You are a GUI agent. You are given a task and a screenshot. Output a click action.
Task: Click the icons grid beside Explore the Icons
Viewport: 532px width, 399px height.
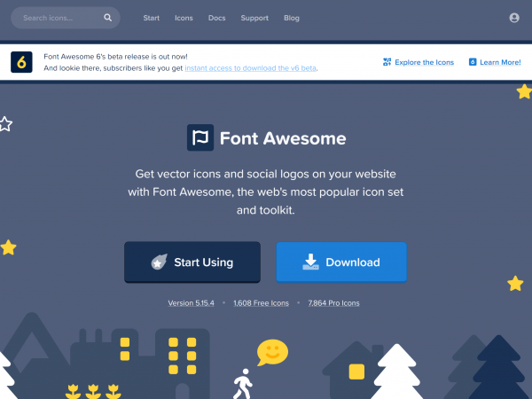[x=387, y=62]
